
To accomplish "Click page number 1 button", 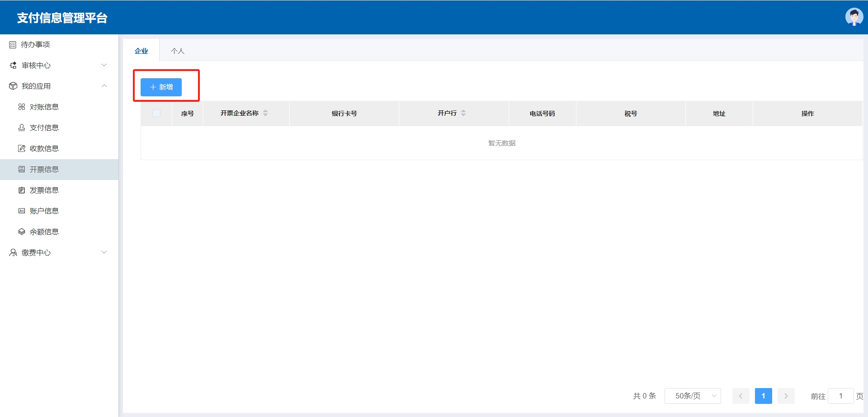I will tap(763, 396).
